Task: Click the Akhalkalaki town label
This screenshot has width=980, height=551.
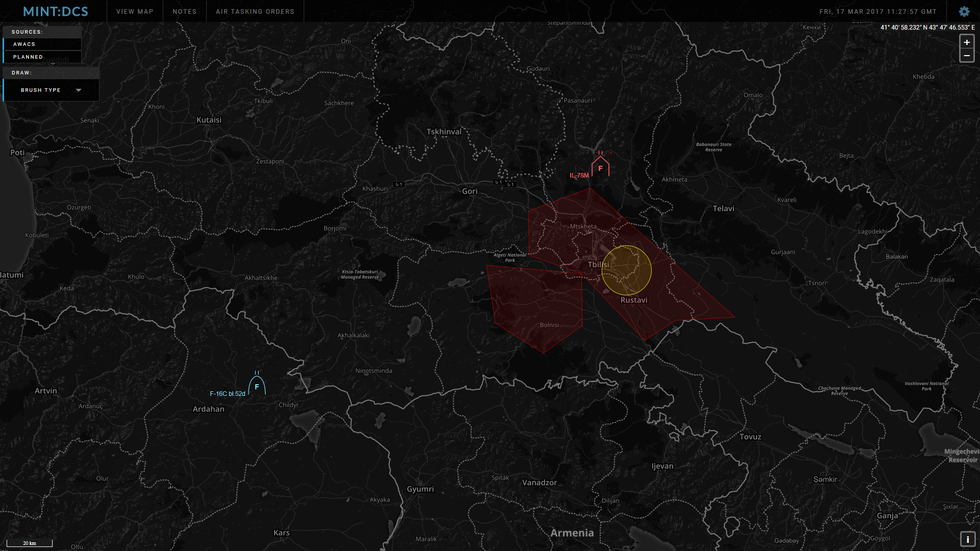Action: tap(353, 336)
